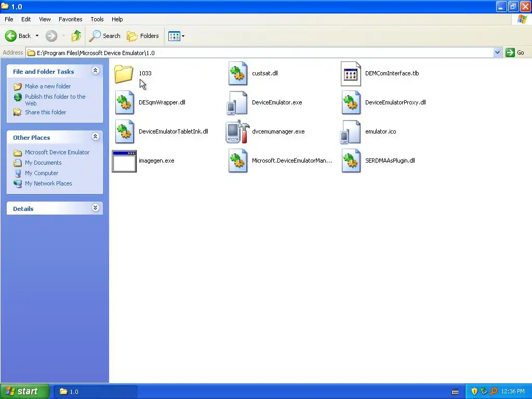Image resolution: width=532 pixels, height=399 pixels.
Task: Select the DESqmWrapper.dll file icon
Action: tap(125, 102)
